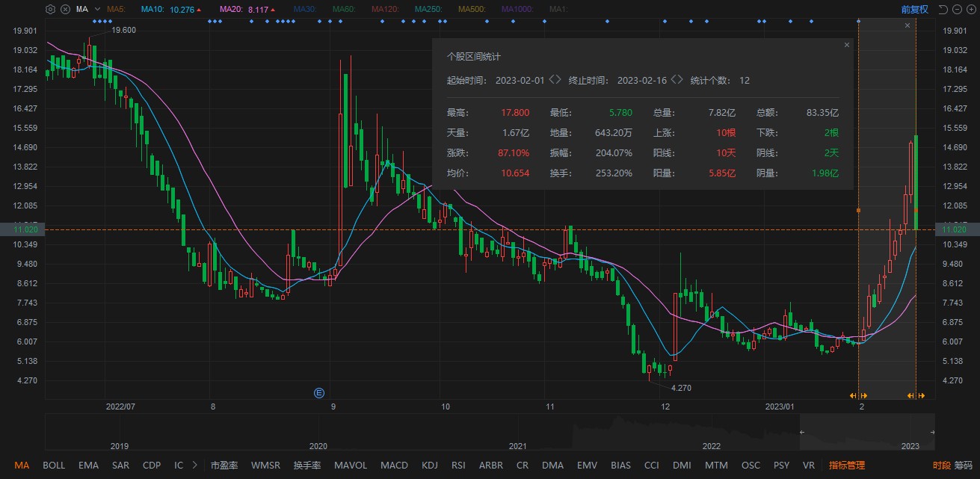Zoom out chart with minus icon
Image resolution: width=980 pixels, height=479 pixels.
[x=957, y=9]
